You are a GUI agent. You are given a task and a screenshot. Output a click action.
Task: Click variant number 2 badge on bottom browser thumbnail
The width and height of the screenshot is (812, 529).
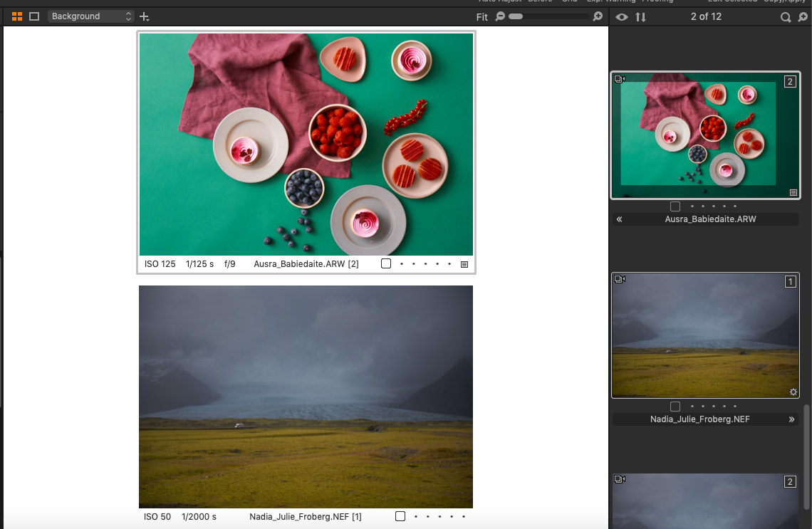(790, 482)
